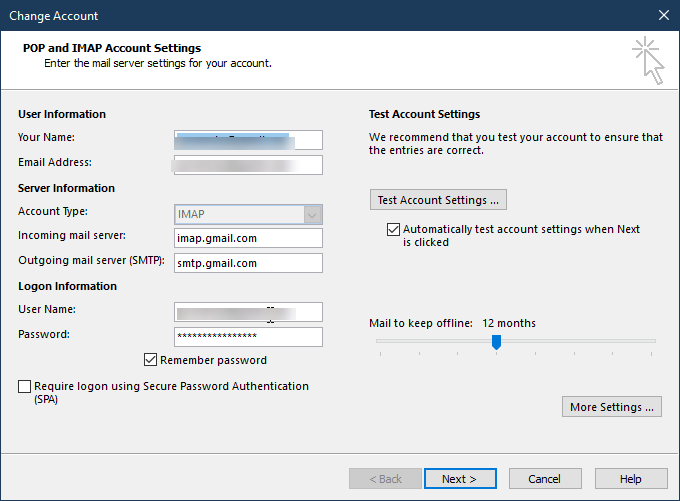The width and height of the screenshot is (680, 501).
Task: Select the Password field
Action: click(248, 337)
